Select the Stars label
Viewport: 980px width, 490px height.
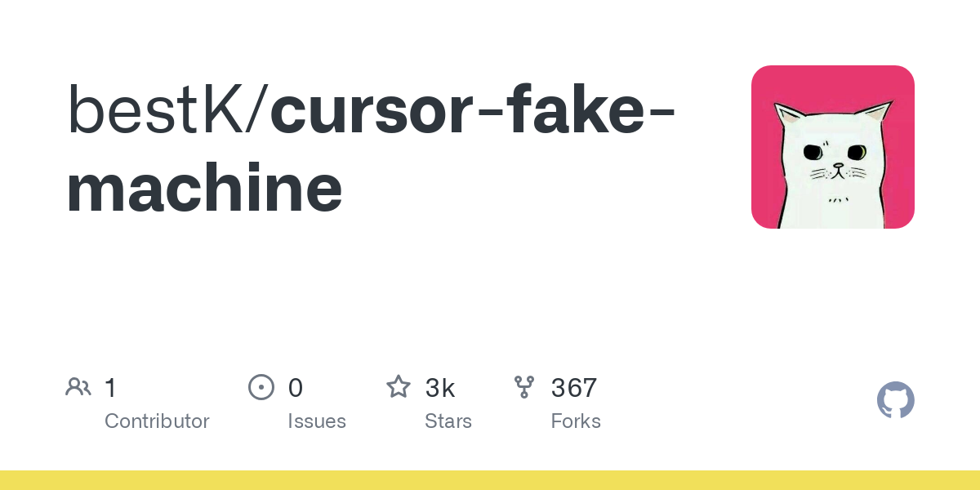coord(448,421)
